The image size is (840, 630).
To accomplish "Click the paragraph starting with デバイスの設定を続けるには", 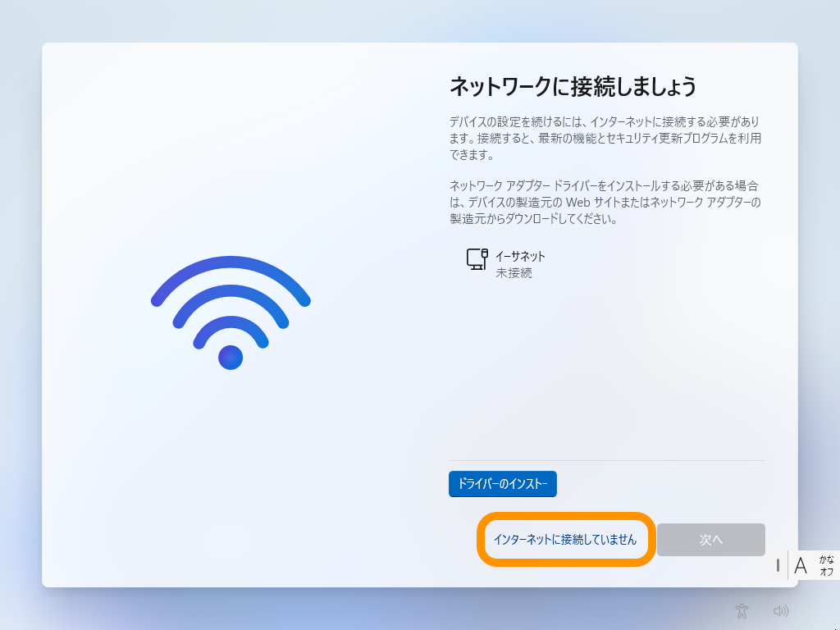I will [605, 138].
